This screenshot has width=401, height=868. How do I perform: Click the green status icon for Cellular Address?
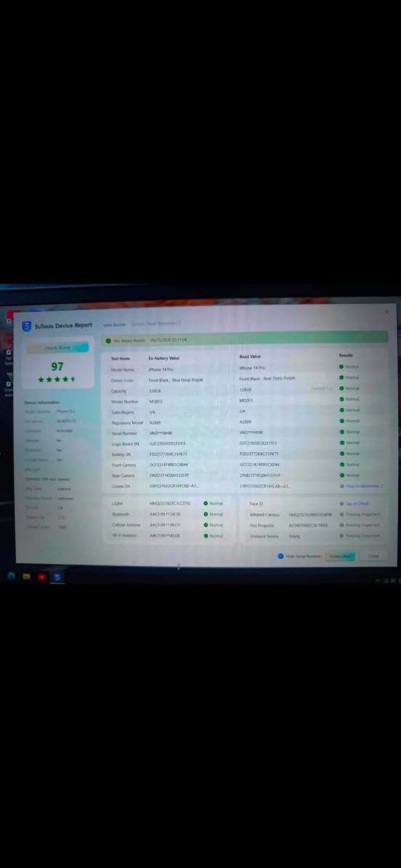206,525
